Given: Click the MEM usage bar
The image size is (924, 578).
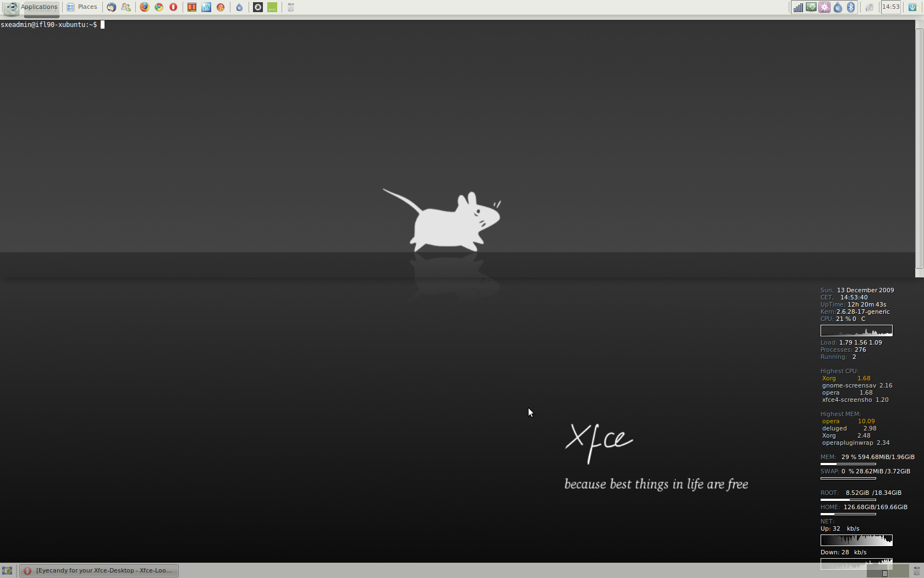Looking at the screenshot, I should pos(848,464).
